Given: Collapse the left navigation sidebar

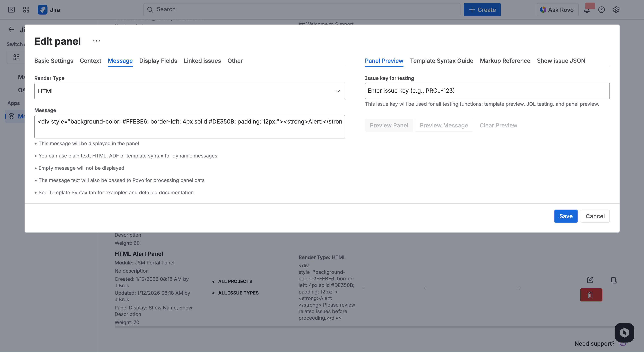Looking at the screenshot, I should coord(11,9).
